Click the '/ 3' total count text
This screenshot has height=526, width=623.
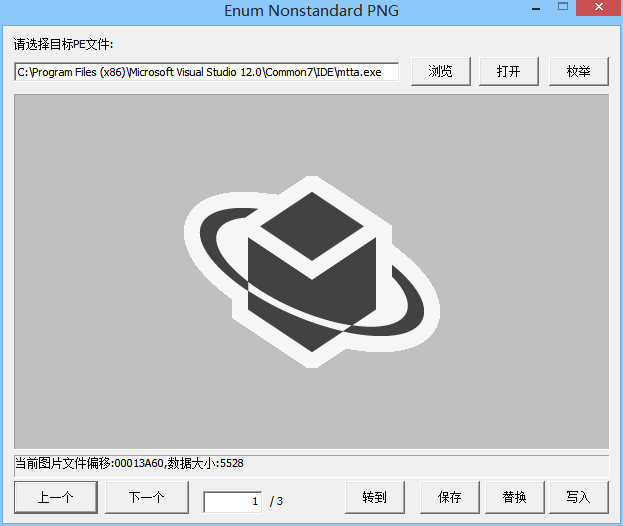(276, 501)
